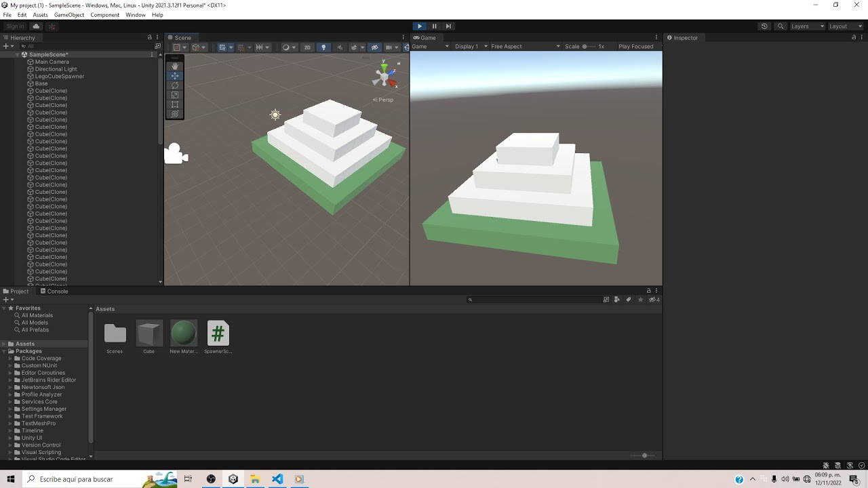868x488 pixels.
Task: Click the Undo History icon in top toolbar
Action: (764, 26)
